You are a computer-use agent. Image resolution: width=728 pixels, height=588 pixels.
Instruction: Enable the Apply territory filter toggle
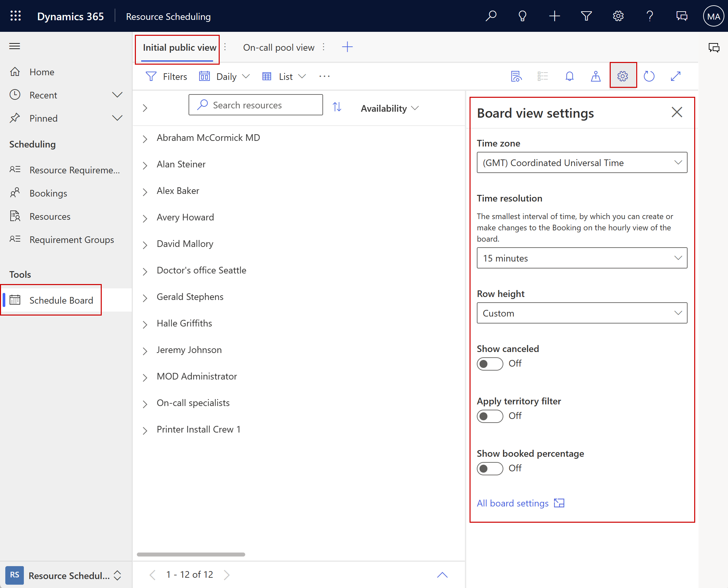tap(489, 416)
